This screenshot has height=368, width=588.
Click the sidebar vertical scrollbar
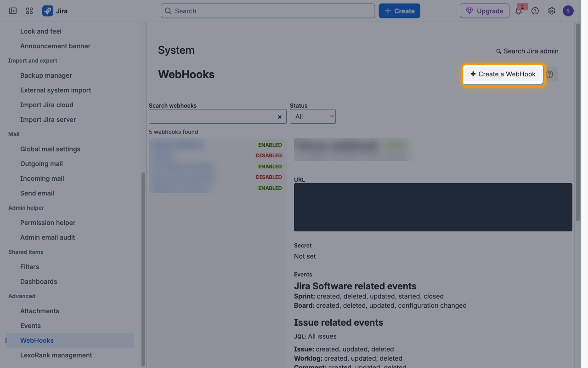143,269
